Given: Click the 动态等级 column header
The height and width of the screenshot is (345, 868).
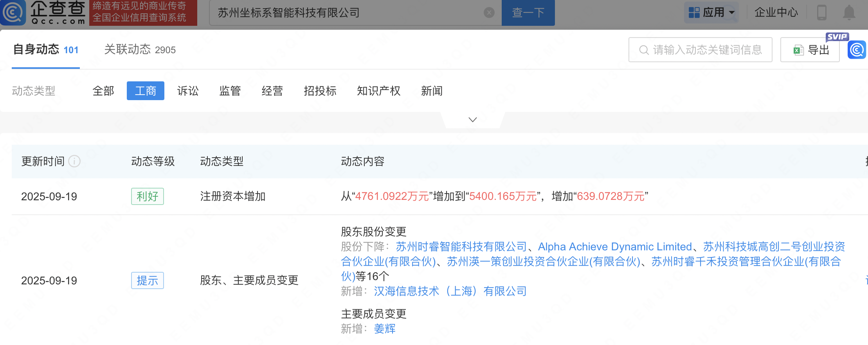Looking at the screenshot, I should 153,161.
